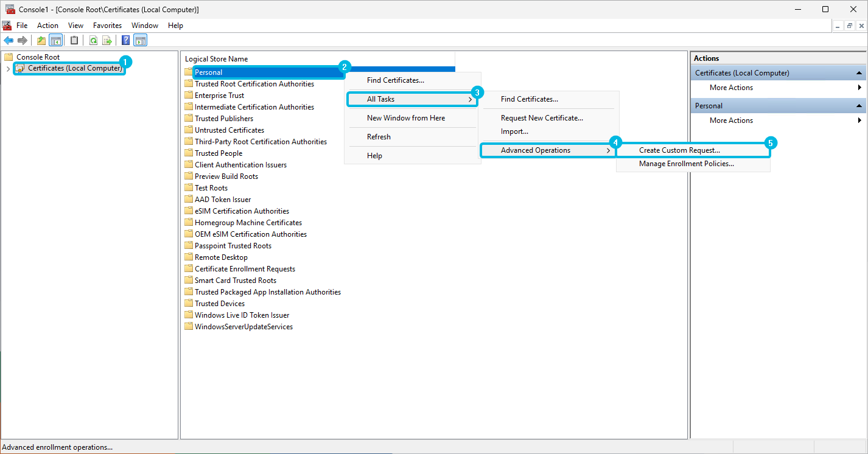Open the Advanced Operations submenu
Viewport: 868px width, 454px height.
[x=548, y=150]
